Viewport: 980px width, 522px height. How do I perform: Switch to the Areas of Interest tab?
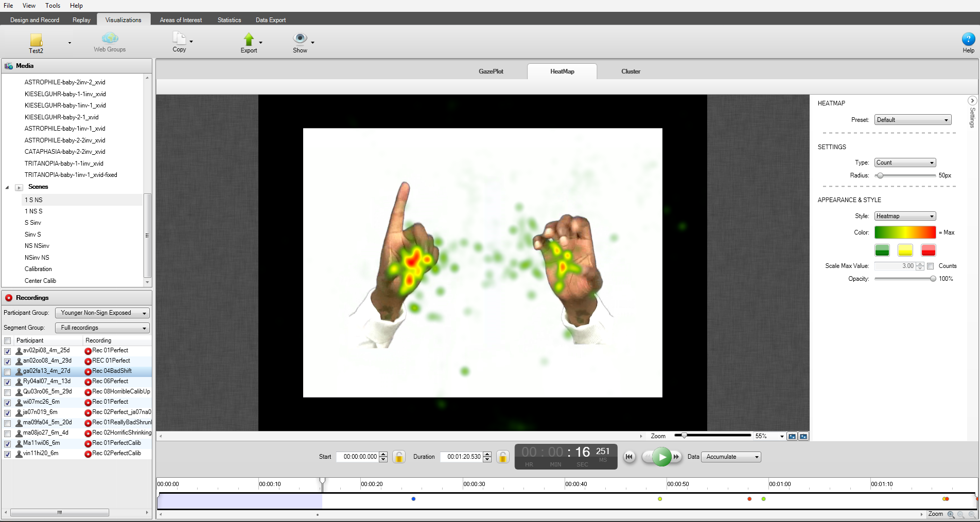(x=181, y=20)
